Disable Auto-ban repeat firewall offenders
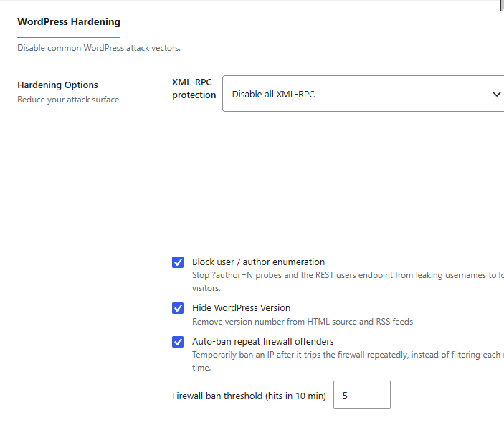This screenshot has height=435, width=504. 178,342
